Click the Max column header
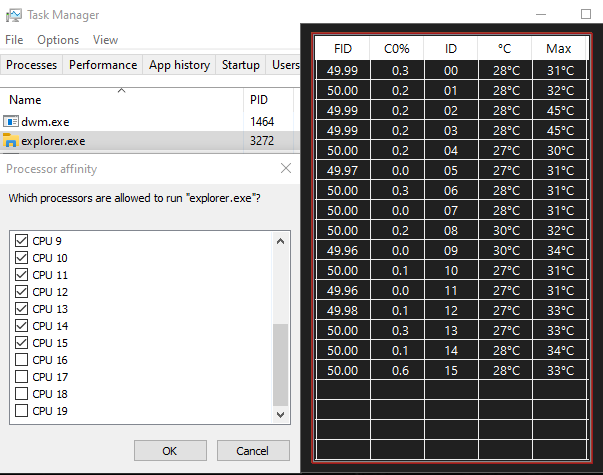Image resolution: width=603 pixels, height=475 pixels. [558, 48]
